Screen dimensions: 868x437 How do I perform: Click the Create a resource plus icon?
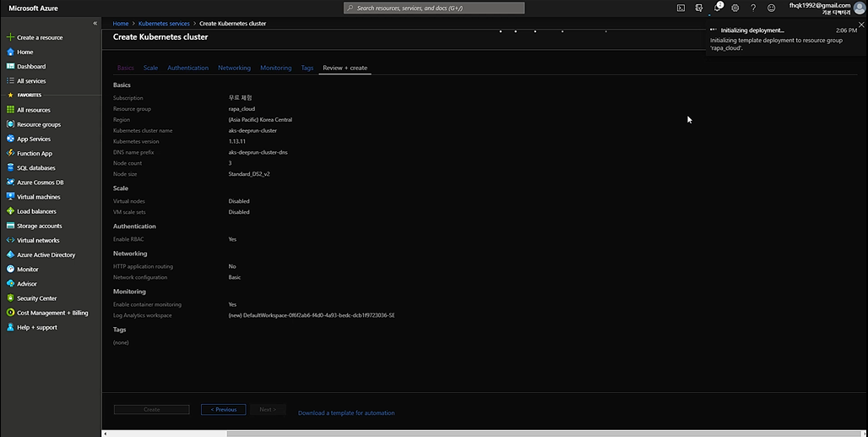pos(10,37)
